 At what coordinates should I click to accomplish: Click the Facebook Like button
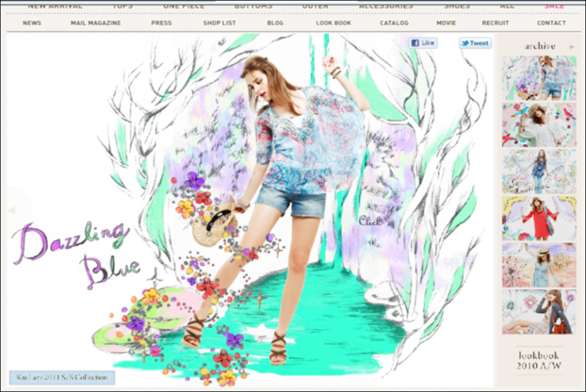423,43
